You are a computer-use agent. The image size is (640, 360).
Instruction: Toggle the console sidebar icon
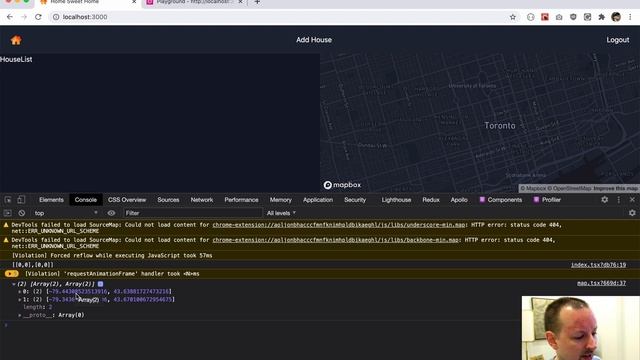8,213
